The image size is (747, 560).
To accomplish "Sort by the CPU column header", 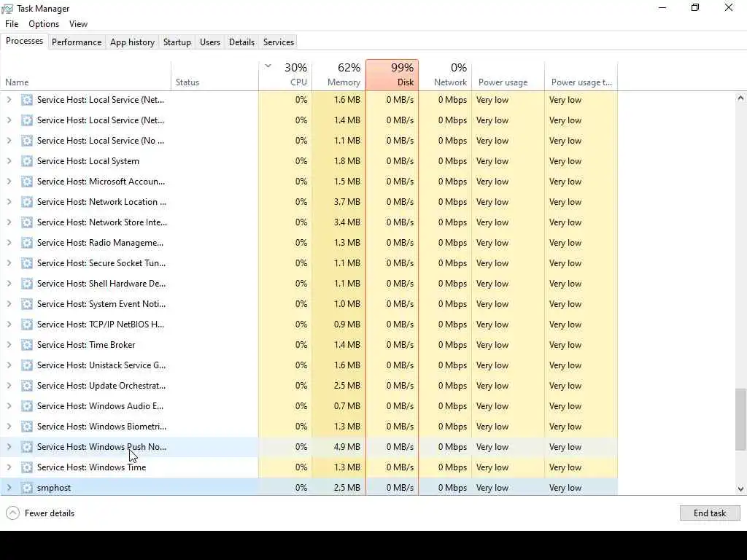I will 285,75.
